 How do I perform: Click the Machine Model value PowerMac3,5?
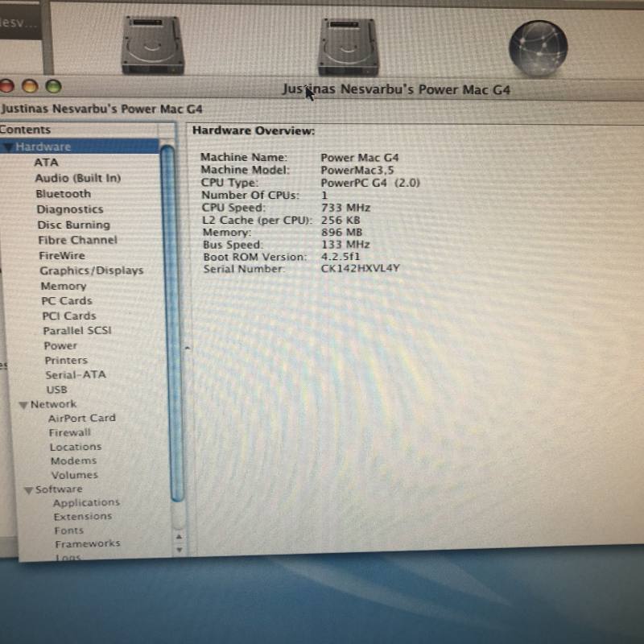pyautogui.click(x=357, y=170)
